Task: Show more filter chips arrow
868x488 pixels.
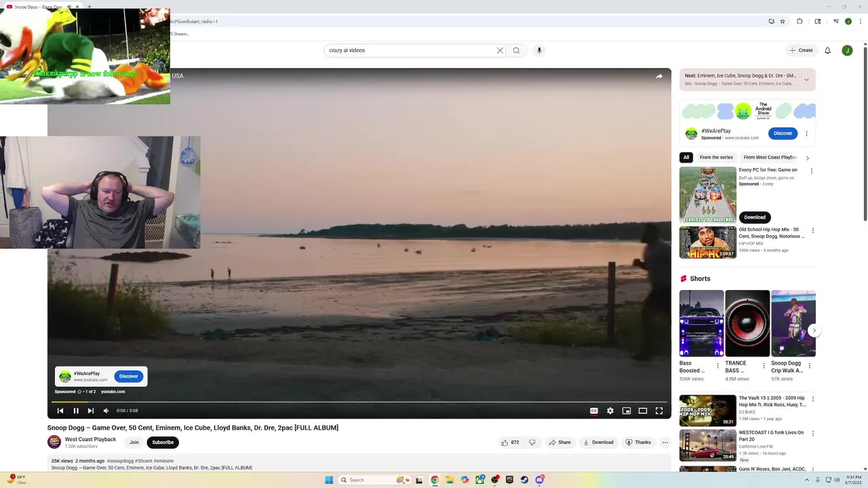Action: (807, 158)
